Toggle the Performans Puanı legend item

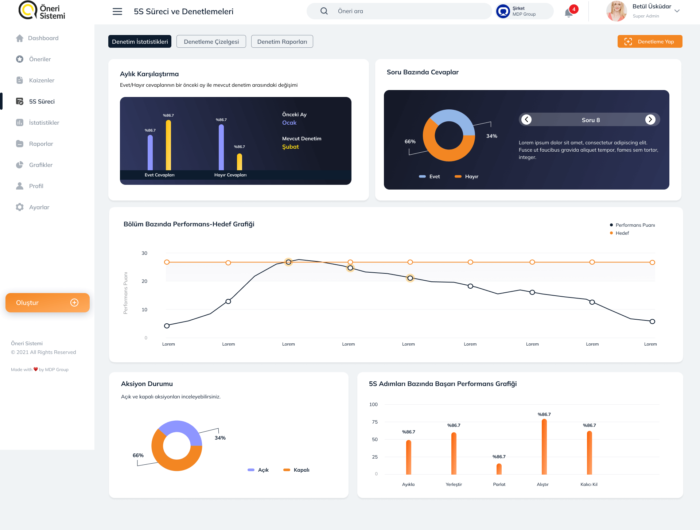click(x=634, y=225)
